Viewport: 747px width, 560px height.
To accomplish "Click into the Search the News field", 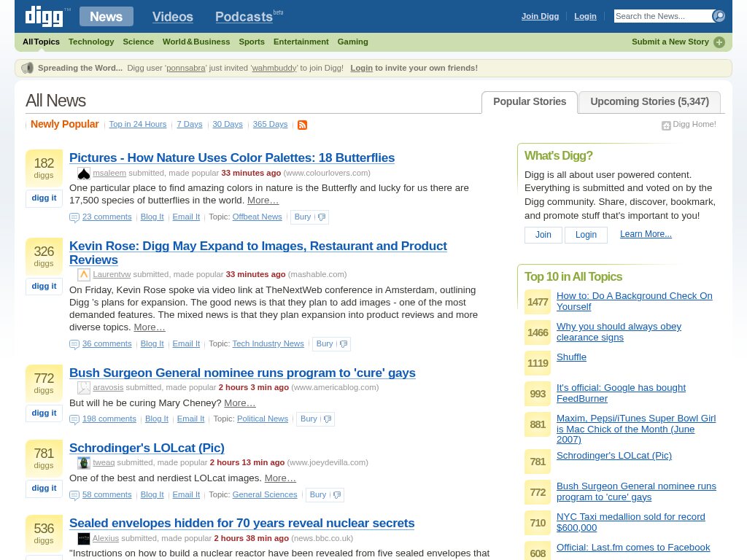I will point(663,16).
